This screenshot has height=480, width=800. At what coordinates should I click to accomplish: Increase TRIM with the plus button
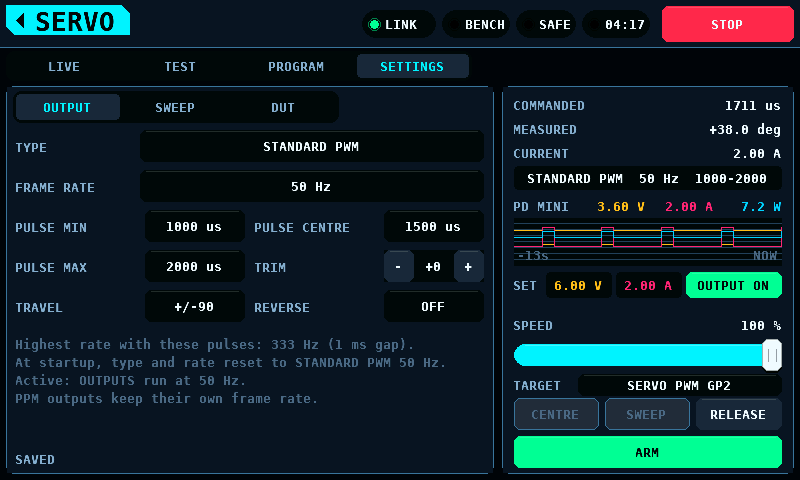[468, 267]
